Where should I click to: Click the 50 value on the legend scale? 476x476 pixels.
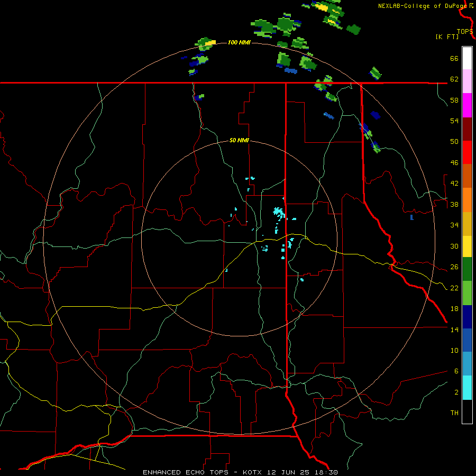(x=454, y=142)
